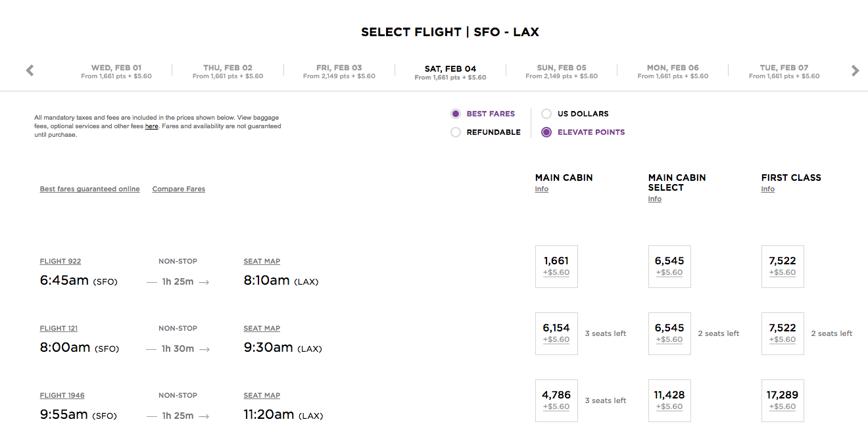
Task: Open the Flight 1946 details link
Action: pyautogui.click(x=62, y=396)
